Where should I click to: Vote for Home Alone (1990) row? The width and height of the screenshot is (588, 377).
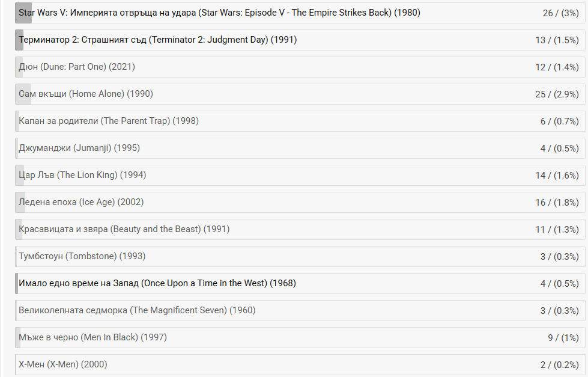(300, 94)
